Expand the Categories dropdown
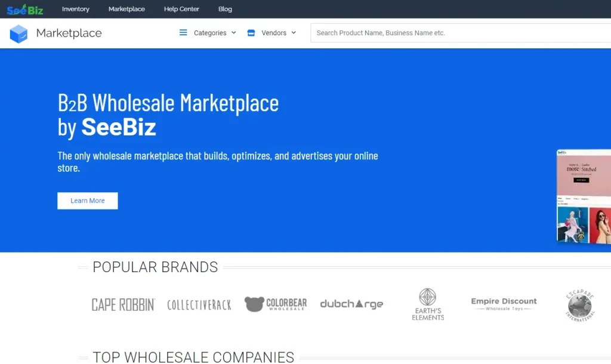 212,33
